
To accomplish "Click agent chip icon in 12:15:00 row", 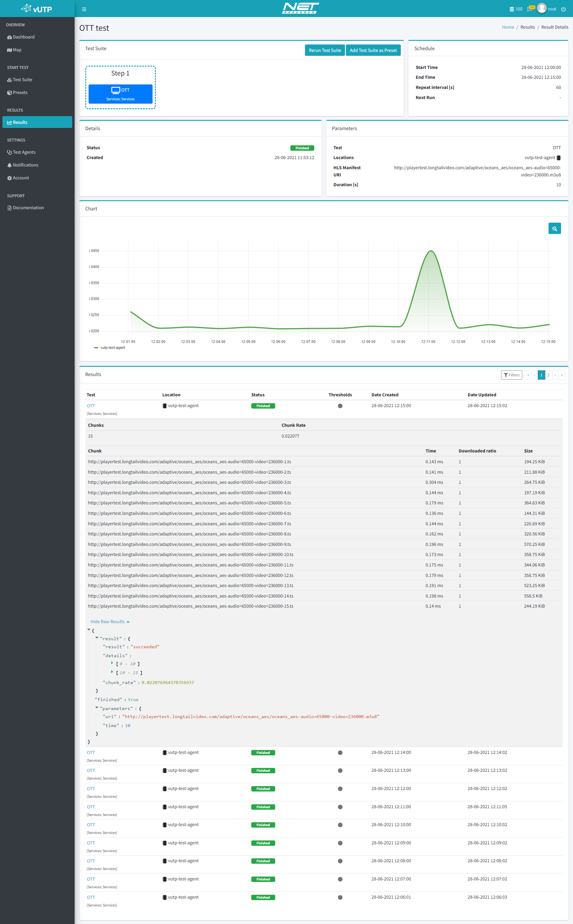I will pos(164,406).
